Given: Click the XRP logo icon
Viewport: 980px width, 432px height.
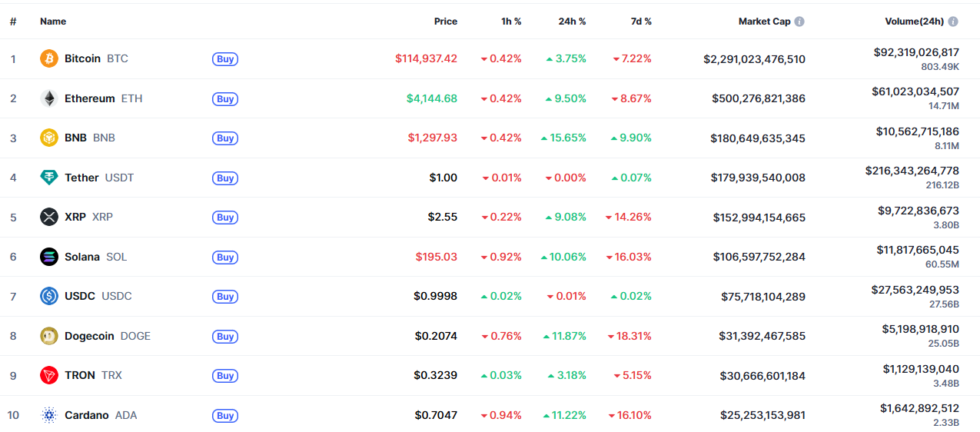Looking at the screenshot, I should pos(49,217).
